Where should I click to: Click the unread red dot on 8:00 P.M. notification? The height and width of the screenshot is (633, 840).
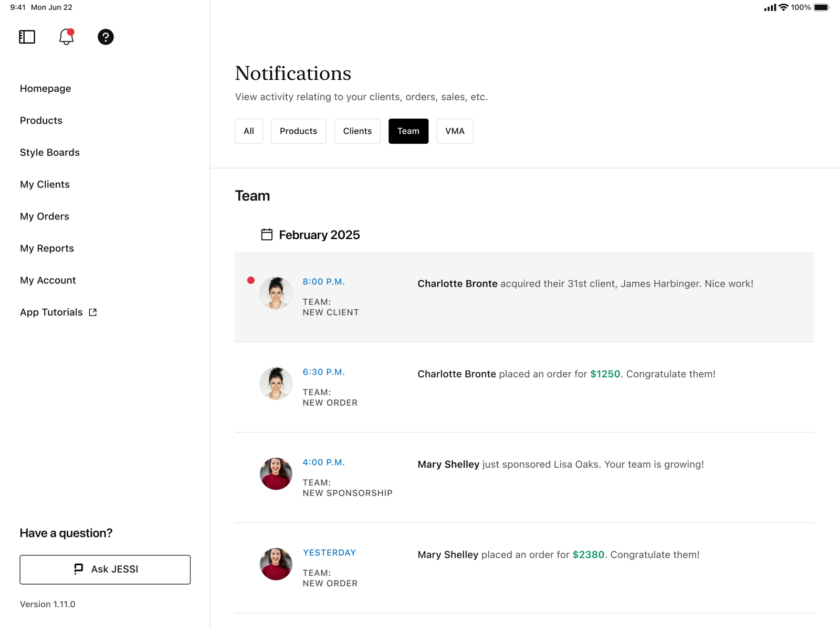click(x=251, y=280)
